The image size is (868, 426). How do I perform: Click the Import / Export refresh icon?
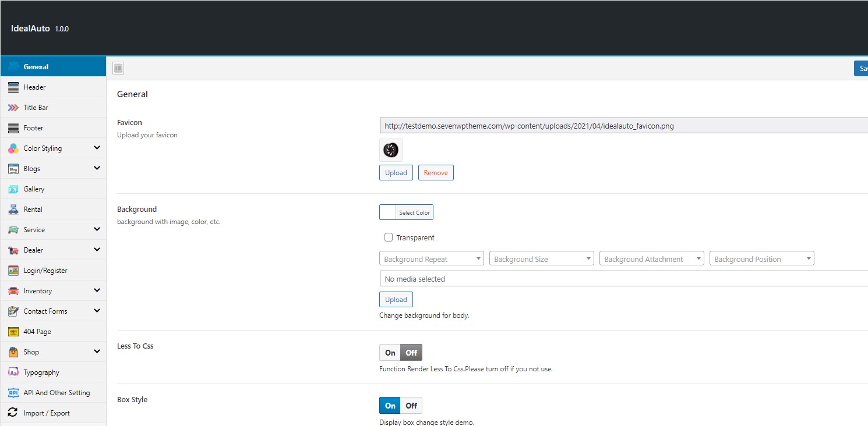pyautogui.click(x=13, y=413)
